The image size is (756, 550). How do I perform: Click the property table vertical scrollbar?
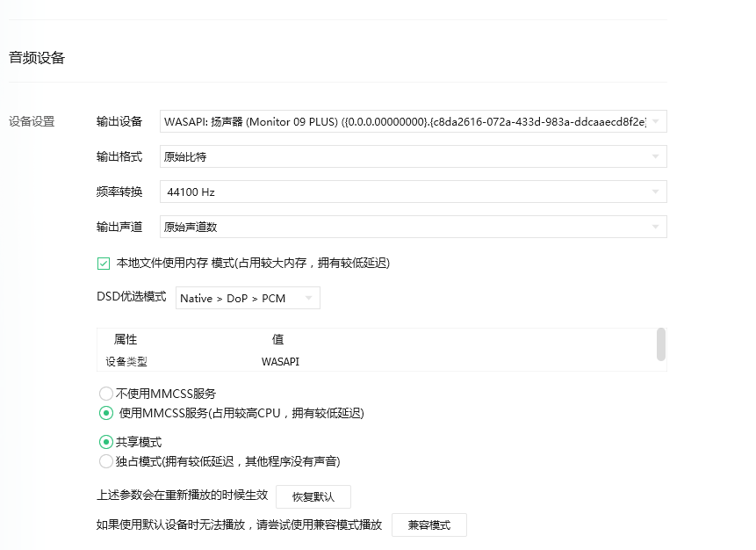point(660,344)
